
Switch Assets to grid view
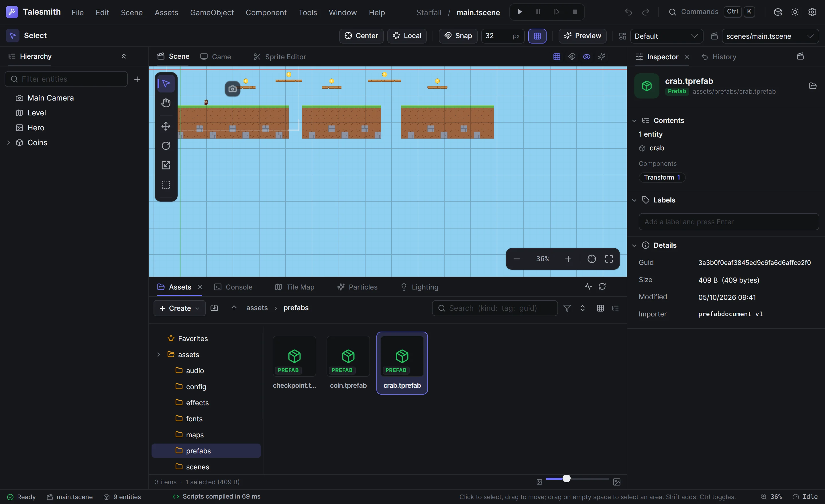click(x=600, y=308)
